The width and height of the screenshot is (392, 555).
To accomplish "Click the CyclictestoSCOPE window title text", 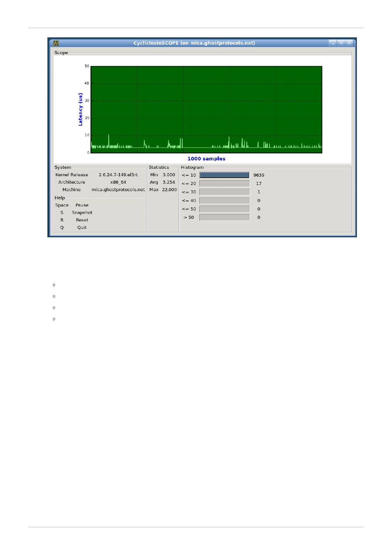I will [194, 43].
